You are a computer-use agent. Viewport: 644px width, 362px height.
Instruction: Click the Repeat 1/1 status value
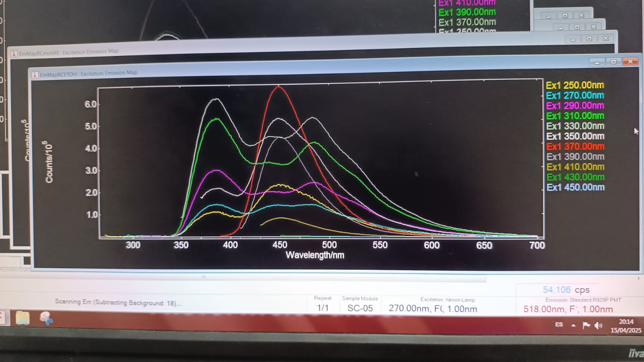(x=323, y=308)
